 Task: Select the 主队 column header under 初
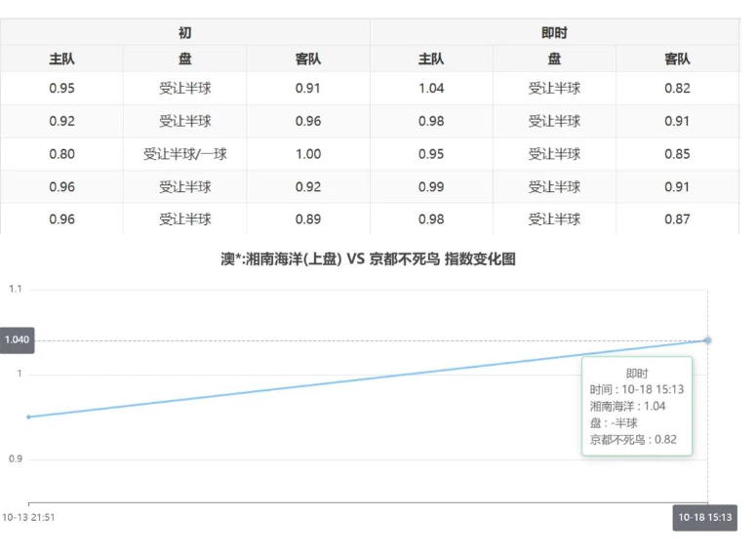61,59
